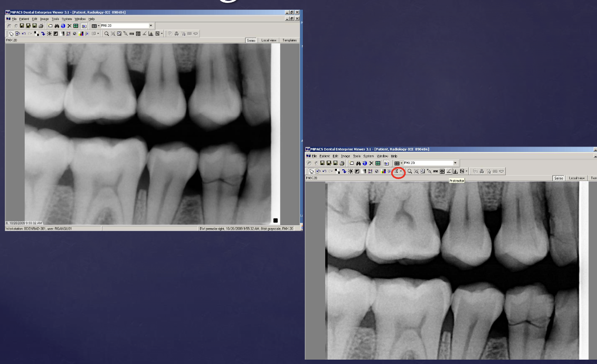Click 'FMX 20' series label below toolbar in bottom-right window
597x364 pixels.
311,178
